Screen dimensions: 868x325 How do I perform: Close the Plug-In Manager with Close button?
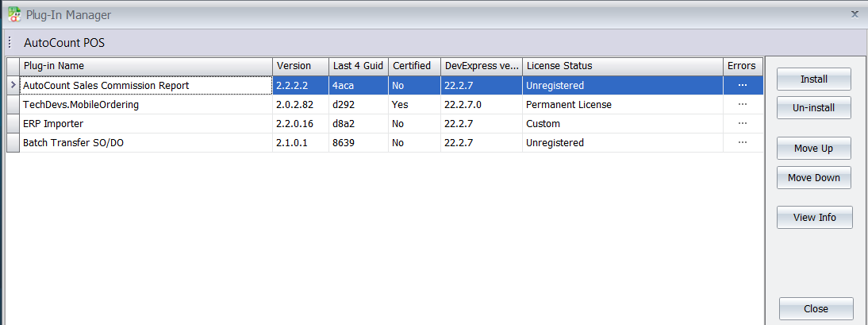pos(816,308)
